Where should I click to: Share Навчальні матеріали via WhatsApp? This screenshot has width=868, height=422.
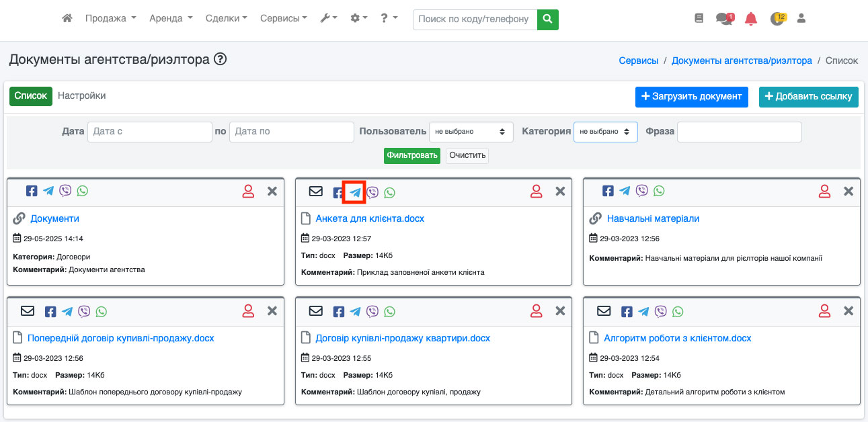point(659,191)
